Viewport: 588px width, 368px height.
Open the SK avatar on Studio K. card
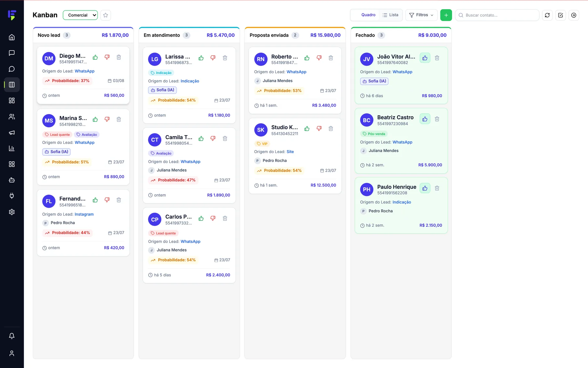pos(261,130)
